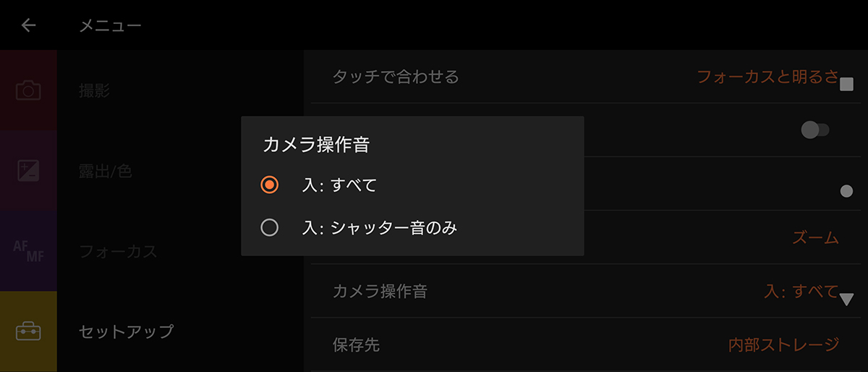Select 入: シャッター音のみ radio option

(269, 228)
